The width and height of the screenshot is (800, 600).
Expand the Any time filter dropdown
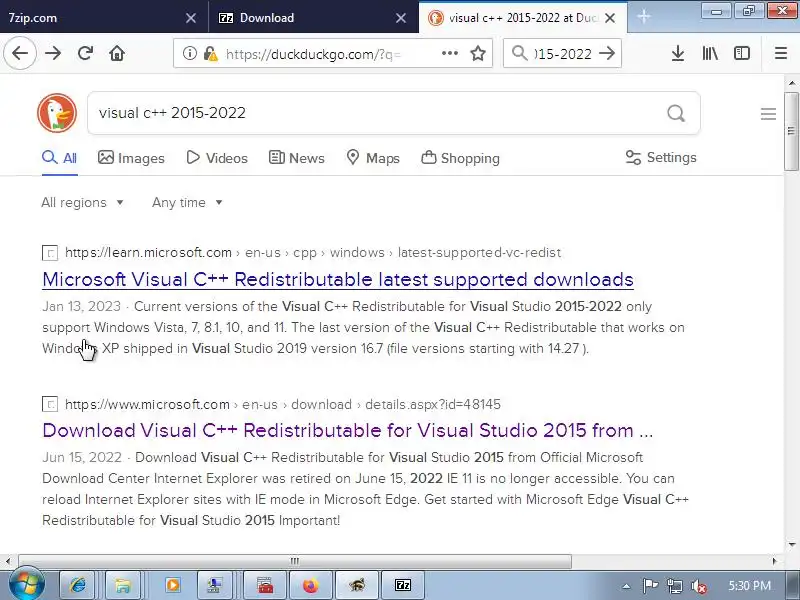[x=187, y=203]
